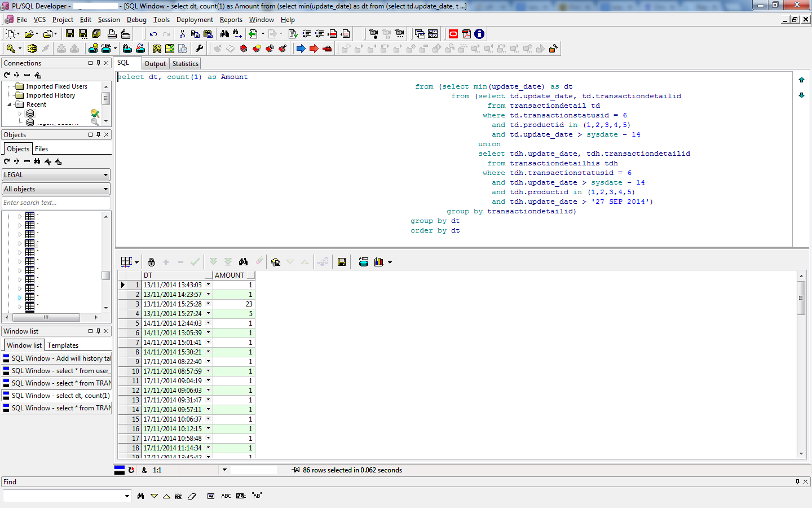Expand the Recent connections tree node

coord(10,104)
